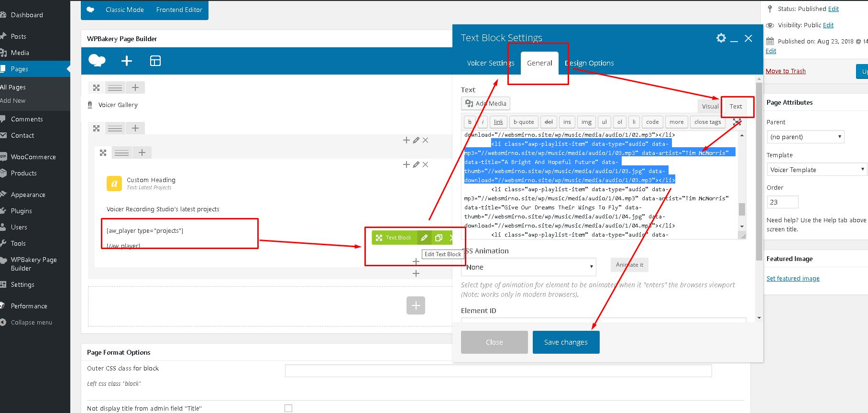Open Text Block Settings gear icon

721,38
